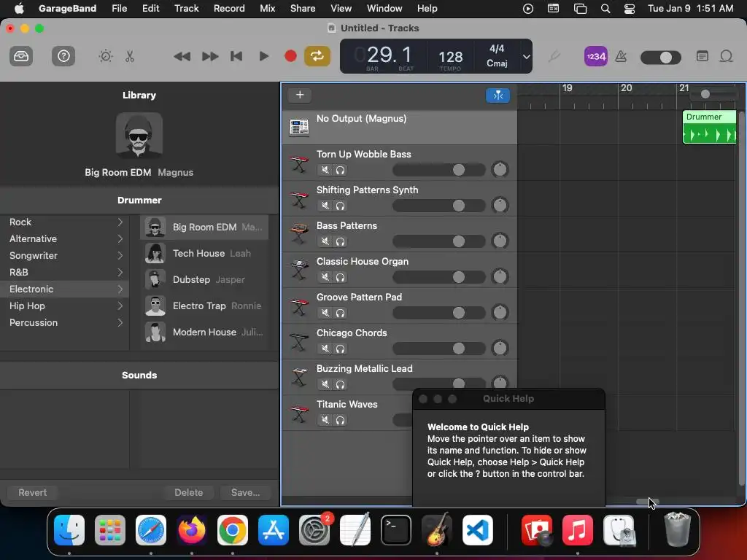Viewport: 747px width, 560px height.
Task: Click the red Record button
Action: [x=290, y=56]
